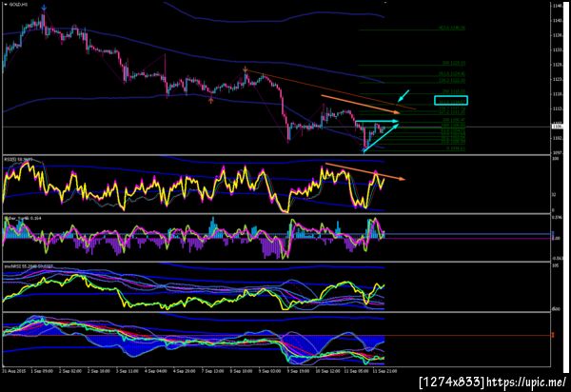Click the 1097 price scale label
571x392 pixels.
tap(557, 153)
